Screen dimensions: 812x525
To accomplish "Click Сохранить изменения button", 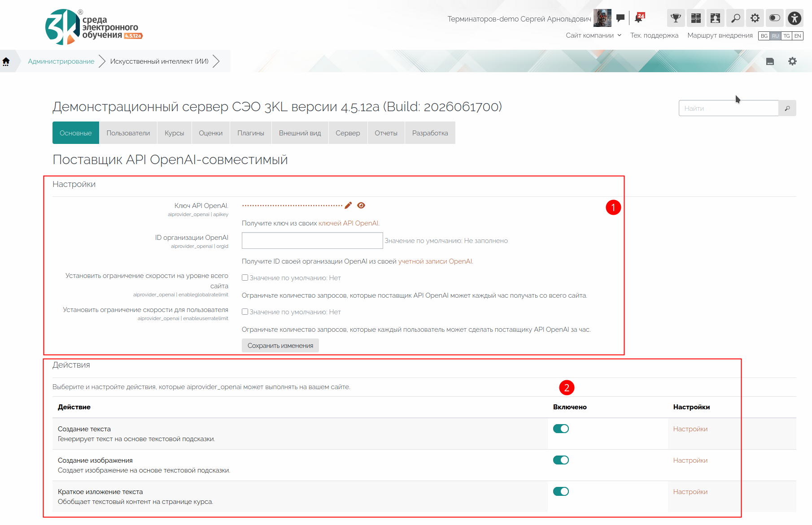I will (280, 345).
